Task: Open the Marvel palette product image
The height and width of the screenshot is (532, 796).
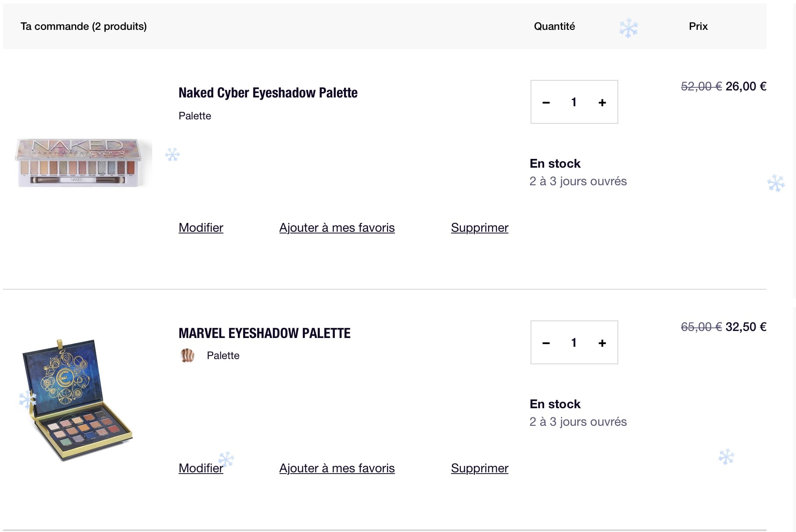Action: pyautogui.click(x=77, y=399)
